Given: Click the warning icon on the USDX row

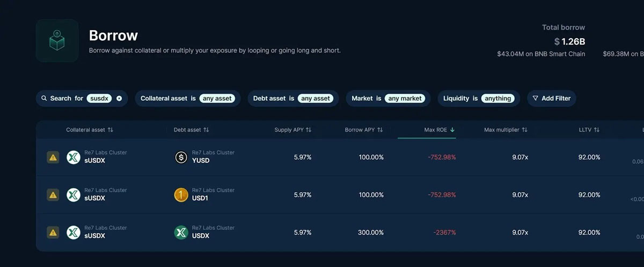Looking at the screenshot, I should click(x=53, y=233).
